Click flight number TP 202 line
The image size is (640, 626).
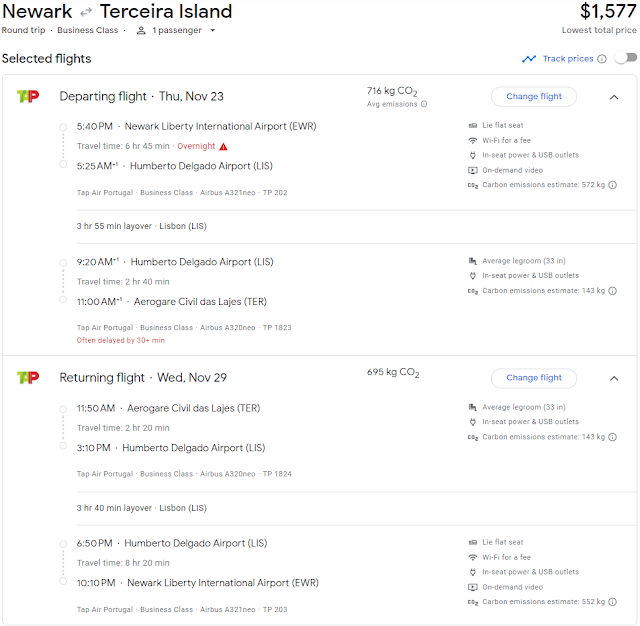(x=182, y=193)
